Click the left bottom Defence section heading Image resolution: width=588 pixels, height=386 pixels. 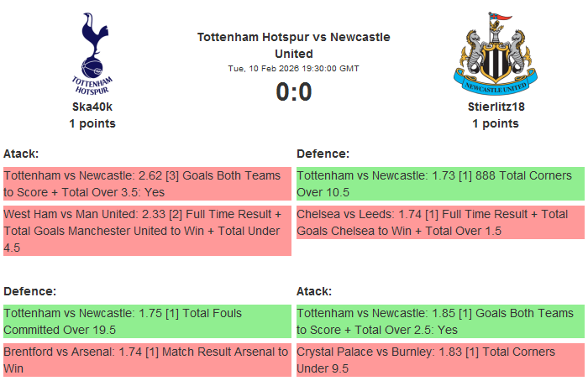[x=29, y=291]
